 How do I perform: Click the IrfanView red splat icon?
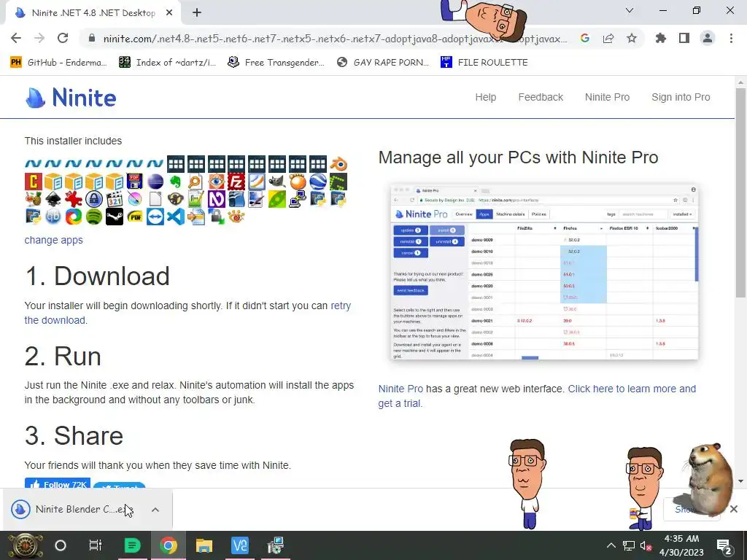coord(74,199)
